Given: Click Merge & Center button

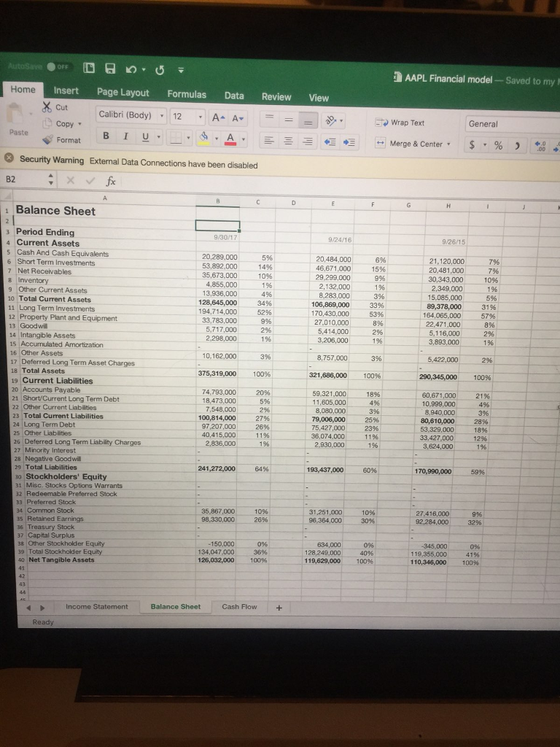Looking at the screenshot, I should click(x=411, y=144).
